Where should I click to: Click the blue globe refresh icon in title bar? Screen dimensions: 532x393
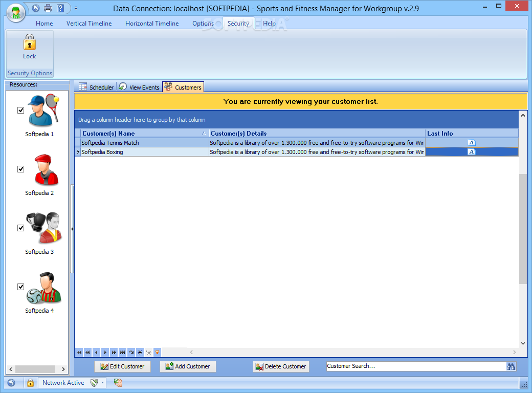coord(36,8)
